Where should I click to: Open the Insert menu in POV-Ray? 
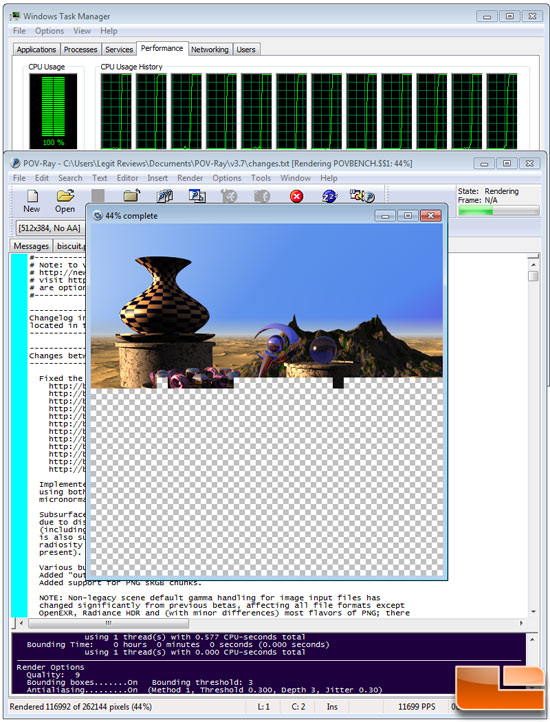(157, 178)
